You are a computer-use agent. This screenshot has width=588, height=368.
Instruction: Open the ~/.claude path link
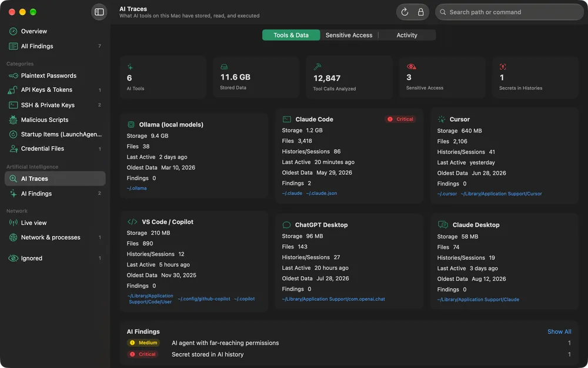click(x=292, y=193)
